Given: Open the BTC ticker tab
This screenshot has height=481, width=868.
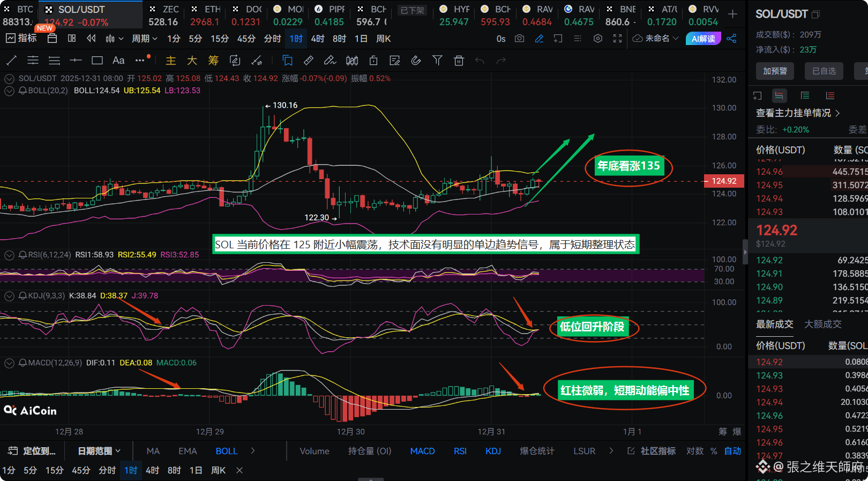Looking at the screenshot, I should pos(19,15).
